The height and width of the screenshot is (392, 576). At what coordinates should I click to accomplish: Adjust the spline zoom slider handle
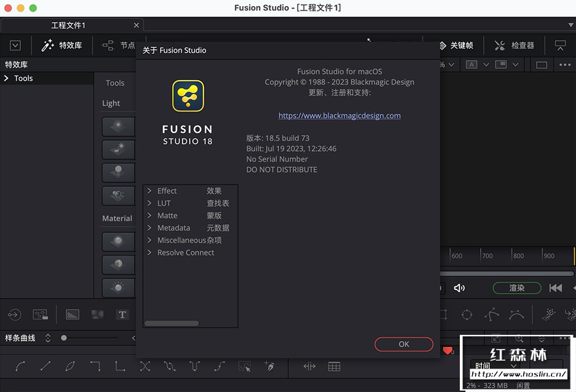[x=64, y=338]
